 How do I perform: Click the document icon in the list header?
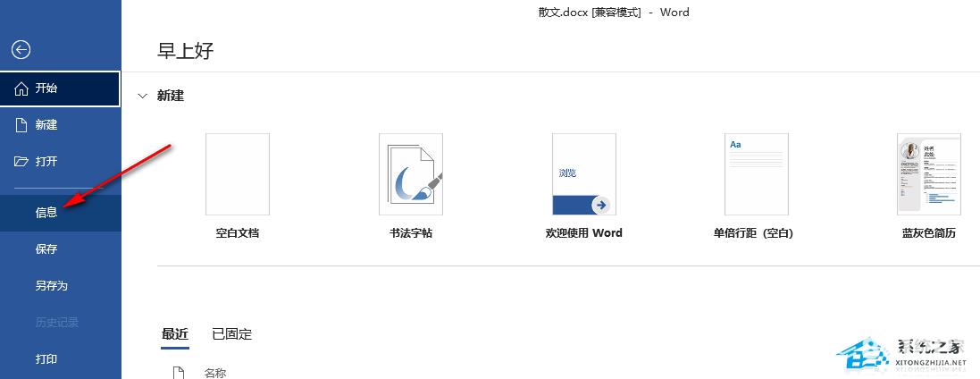(179, 373)
